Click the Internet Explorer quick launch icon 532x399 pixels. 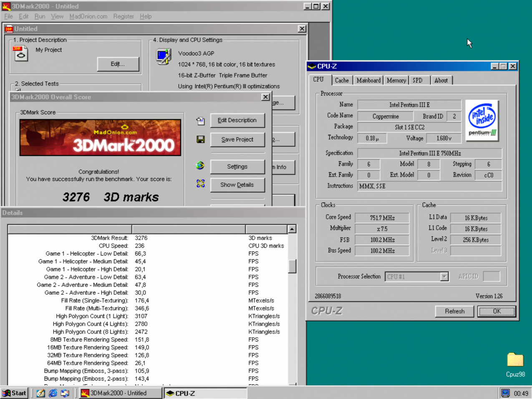[x=53, y=393]
